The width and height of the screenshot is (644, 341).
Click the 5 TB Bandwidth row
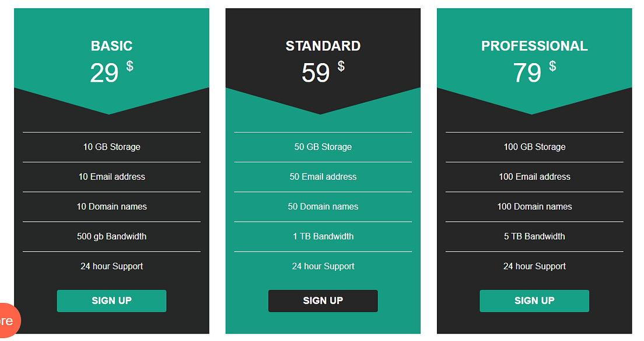tap(534, 236)
